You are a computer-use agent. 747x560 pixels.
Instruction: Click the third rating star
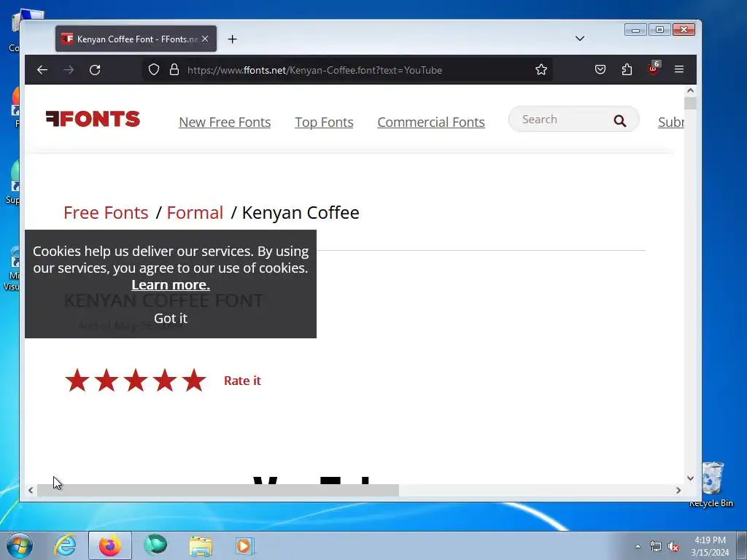[x=136, y=381]
